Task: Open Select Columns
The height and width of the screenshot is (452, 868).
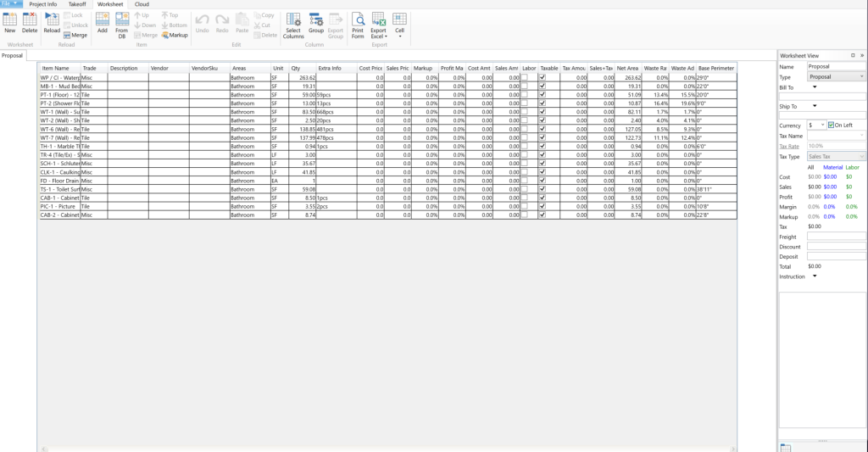Action: pos(293,25)
